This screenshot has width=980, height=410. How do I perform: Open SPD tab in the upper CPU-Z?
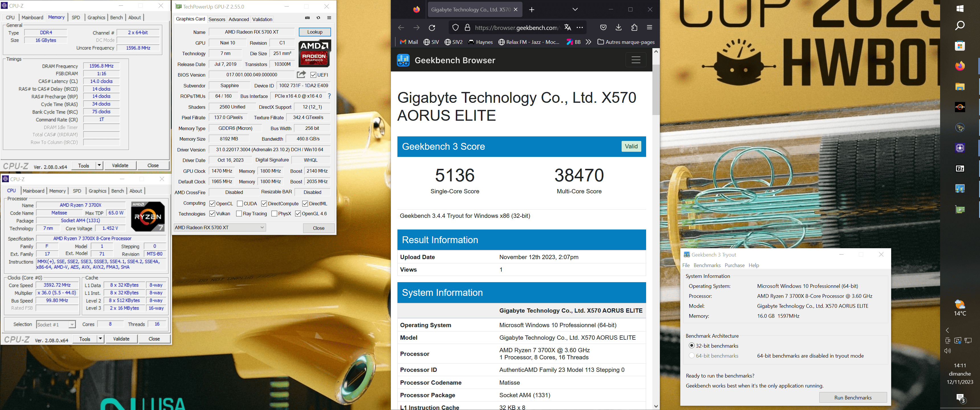76,17
